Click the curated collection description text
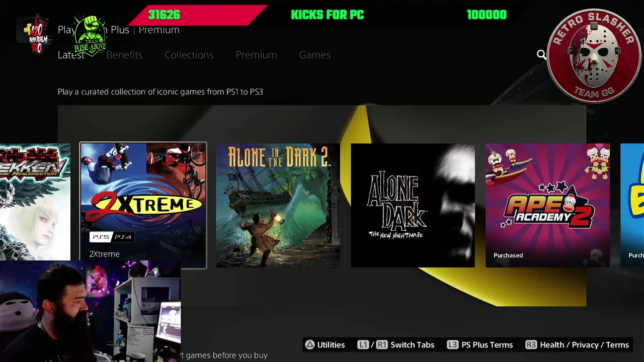Image resolution: width=644 pixels, height=362 pixels. coord(160,92)
